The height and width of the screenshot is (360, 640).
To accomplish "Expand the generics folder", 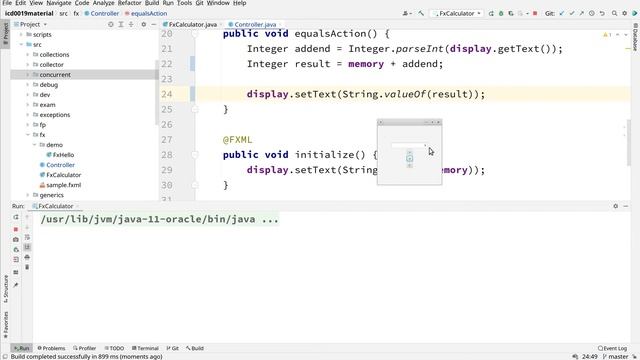I will 27,195.
